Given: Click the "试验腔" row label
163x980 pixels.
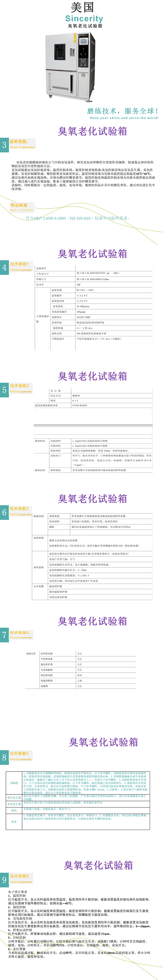Looking at the screenshot, I should click(14, 783).
